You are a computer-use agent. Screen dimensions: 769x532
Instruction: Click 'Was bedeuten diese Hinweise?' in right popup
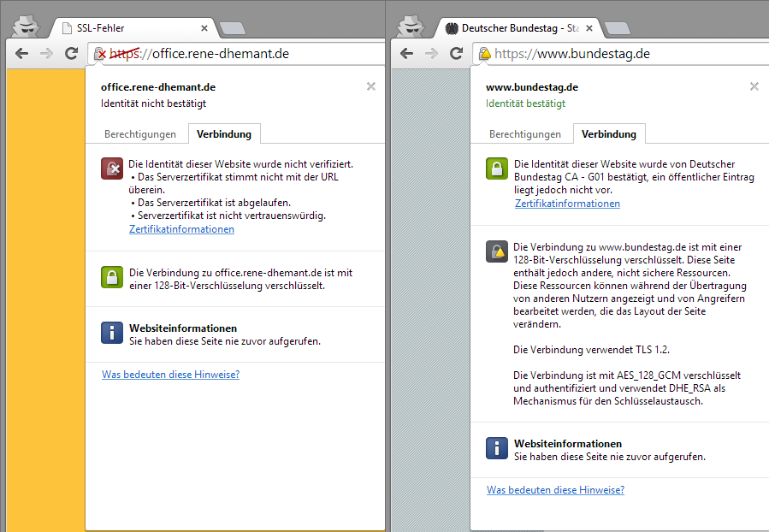coord(555,490)
